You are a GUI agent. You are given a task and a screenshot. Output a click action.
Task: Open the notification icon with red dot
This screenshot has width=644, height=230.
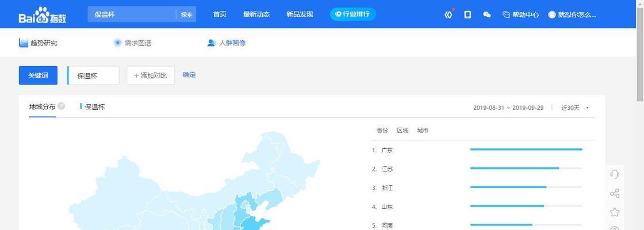click(448, 14)
